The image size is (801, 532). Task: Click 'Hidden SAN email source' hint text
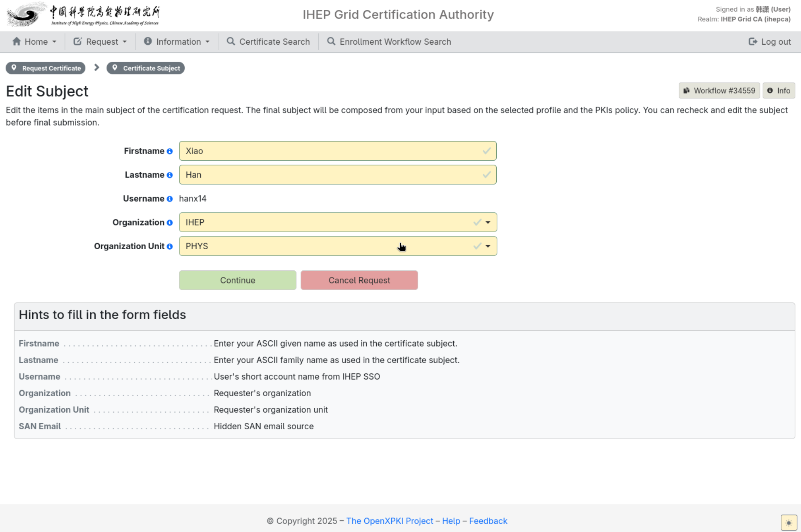(x=264, y=426)
